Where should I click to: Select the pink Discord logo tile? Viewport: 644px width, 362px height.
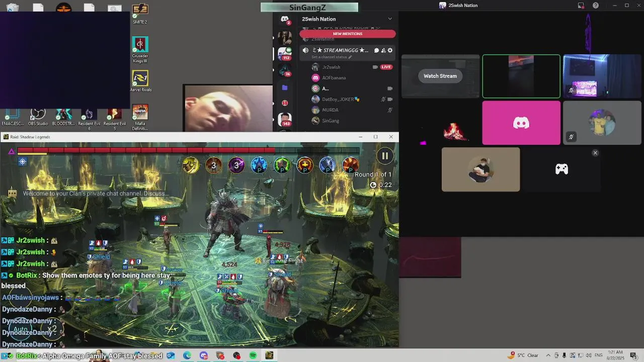521,123
